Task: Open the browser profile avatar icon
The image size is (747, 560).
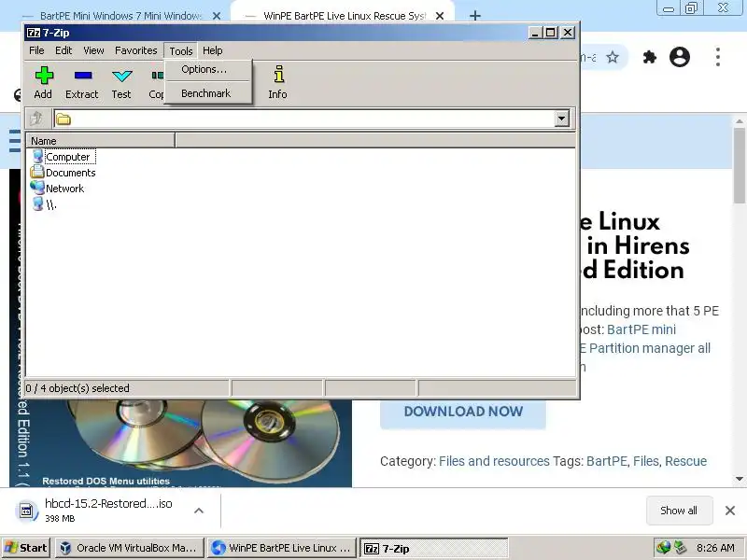Action: 680,57
